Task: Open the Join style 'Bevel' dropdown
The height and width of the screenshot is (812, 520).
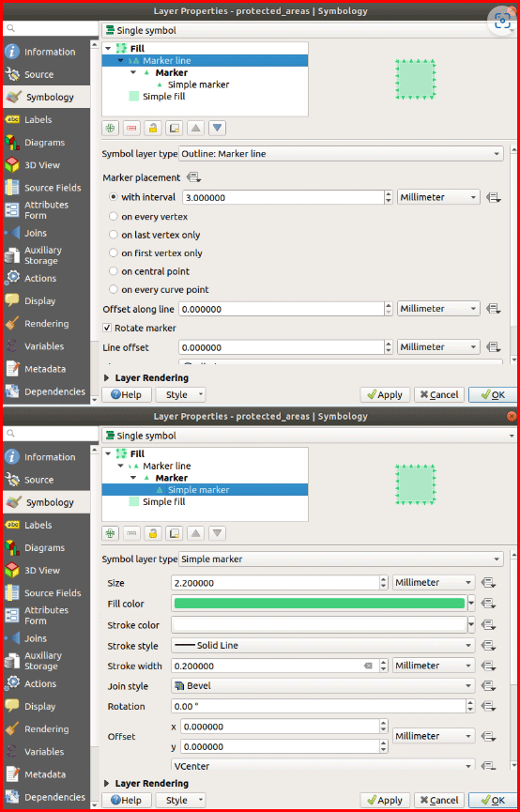Action: point(323,686)
